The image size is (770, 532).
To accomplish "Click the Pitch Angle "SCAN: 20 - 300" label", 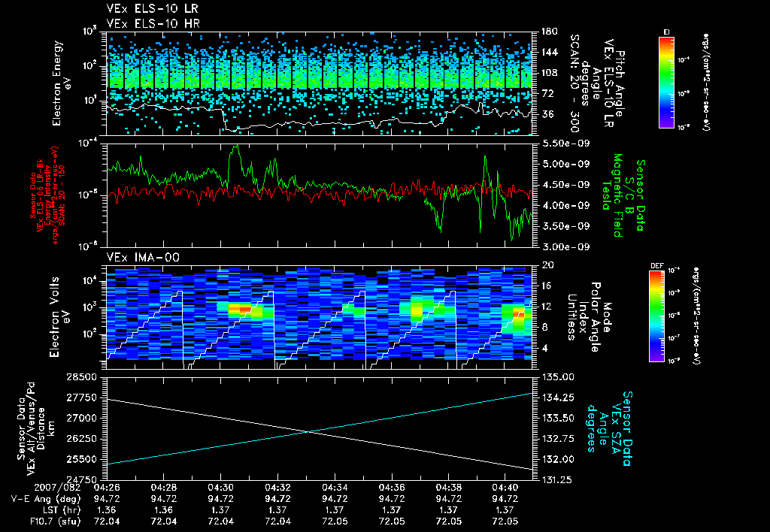I will 575,83.
